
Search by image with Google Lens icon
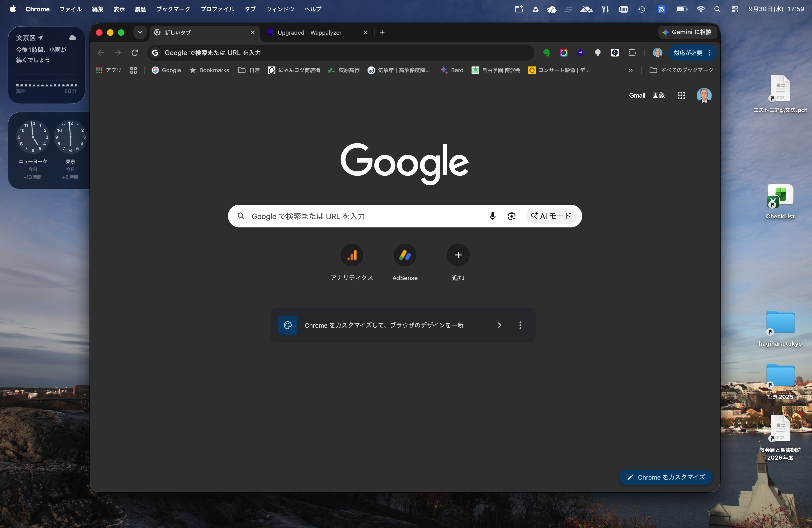[511, 216]
